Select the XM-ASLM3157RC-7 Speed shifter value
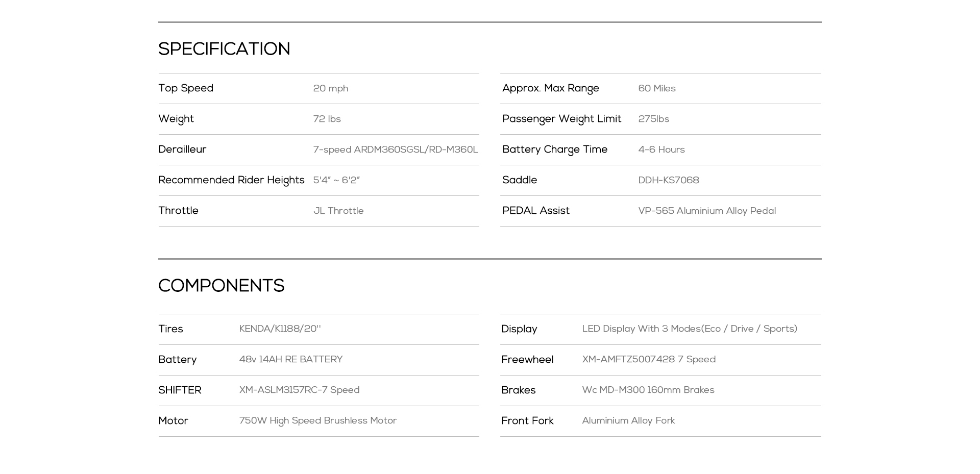 [300, 390]
